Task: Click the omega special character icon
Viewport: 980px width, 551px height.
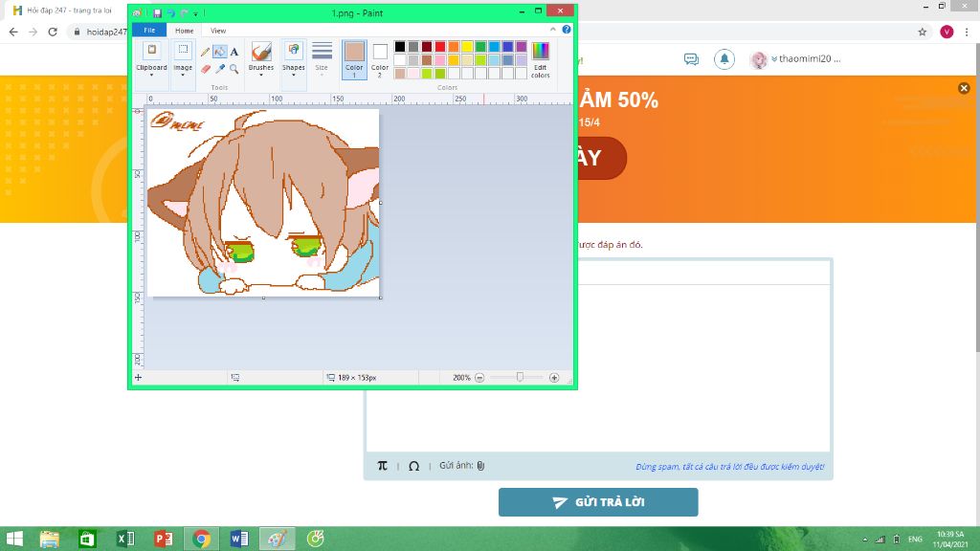Action: pyautogui.click(x=413, y=466)
